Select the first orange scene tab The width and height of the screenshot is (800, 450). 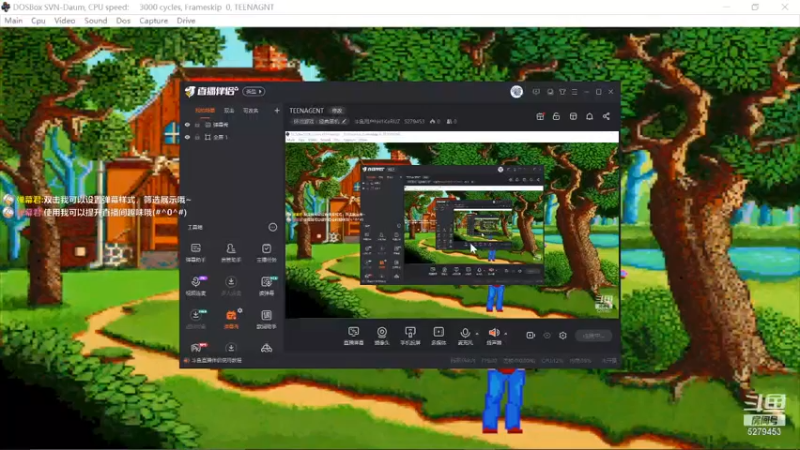[x=205, y=111]
